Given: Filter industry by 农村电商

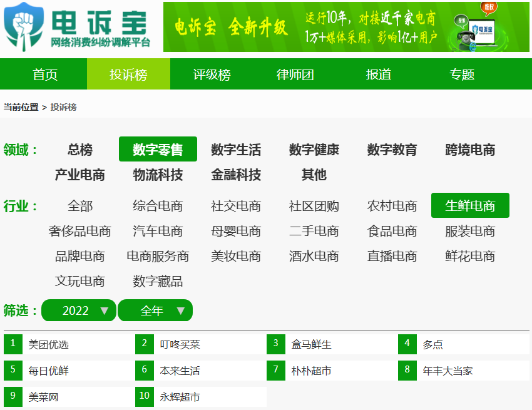Looking at the screenshot, I should point(392,206).
